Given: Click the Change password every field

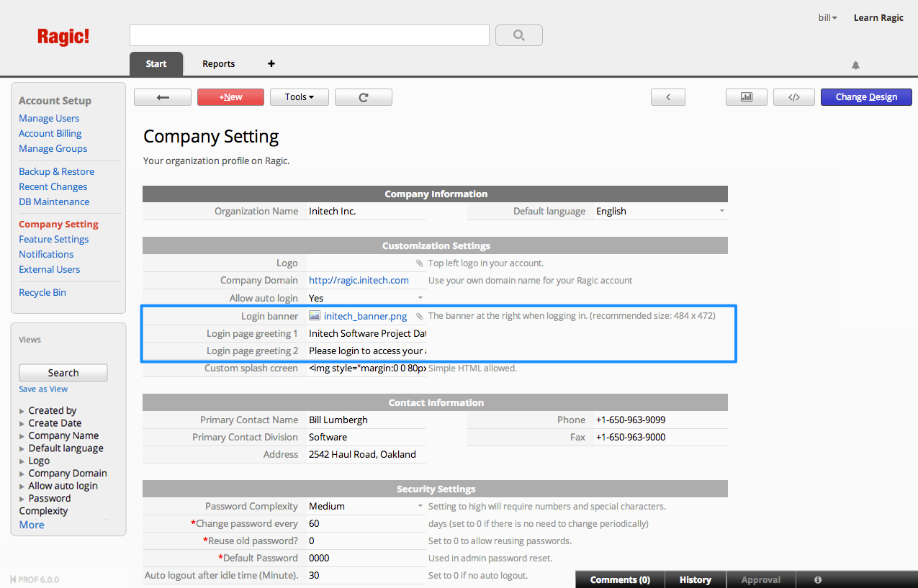Looking at the screenshot, I should coord(366,524).
